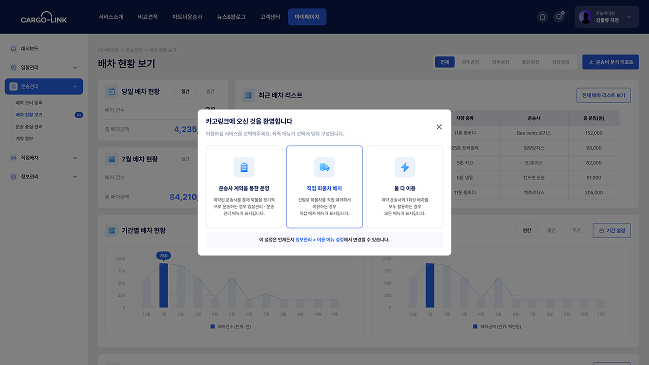
Task: Expand the 직접배차 sidebar section chevron
Action: (75, 158)
